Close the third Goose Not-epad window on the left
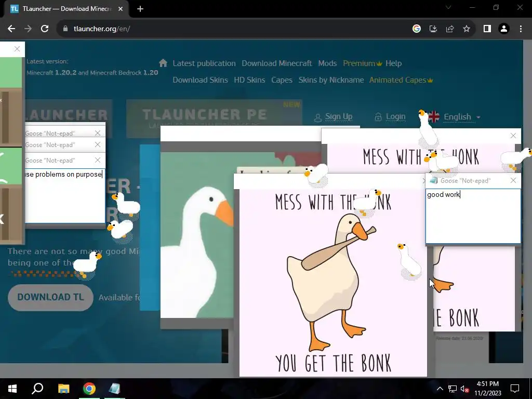 pos(98,160)
